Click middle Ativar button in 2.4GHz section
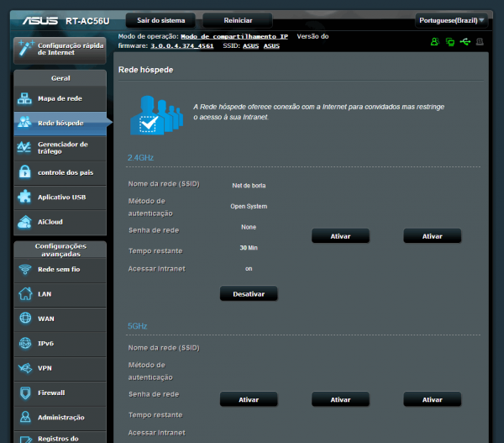The width and height of the screenshot is (504, 443). [340, 236]
